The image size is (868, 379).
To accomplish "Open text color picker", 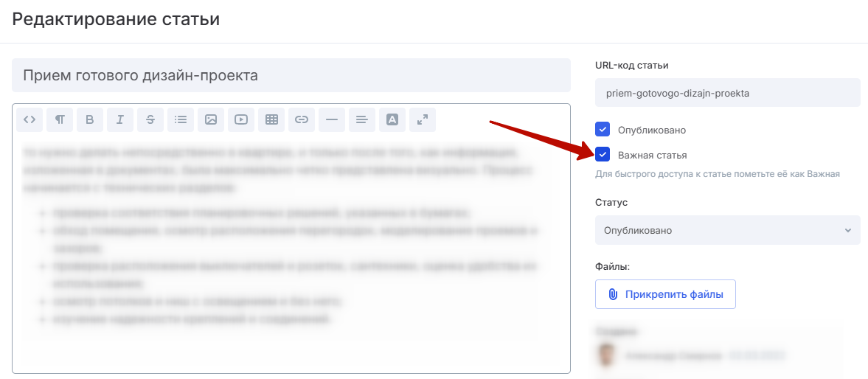I will point(392,119).
